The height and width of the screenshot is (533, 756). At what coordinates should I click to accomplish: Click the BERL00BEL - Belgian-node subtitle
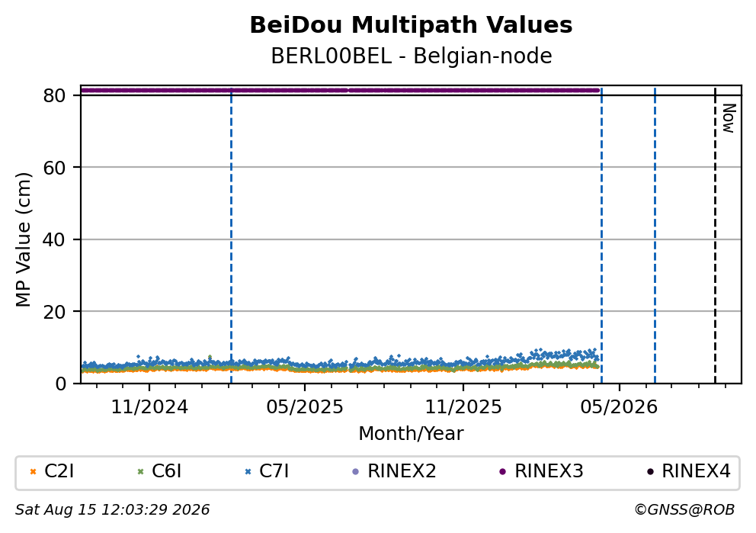click(x=412, y=56)
